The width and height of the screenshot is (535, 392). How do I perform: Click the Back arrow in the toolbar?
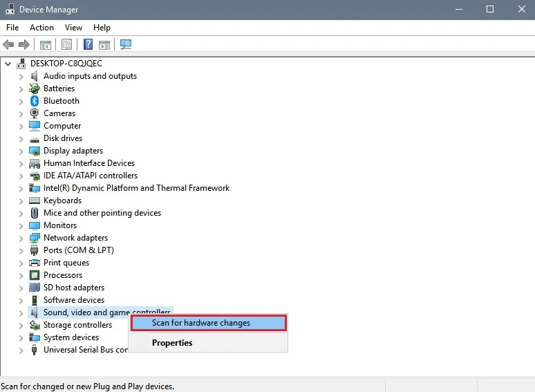coord(8,45)
